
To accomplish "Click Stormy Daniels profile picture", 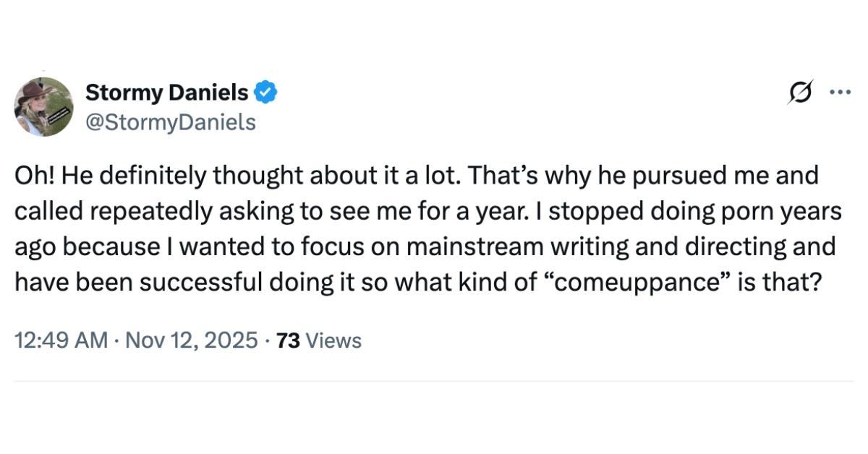I will point(44,106).
